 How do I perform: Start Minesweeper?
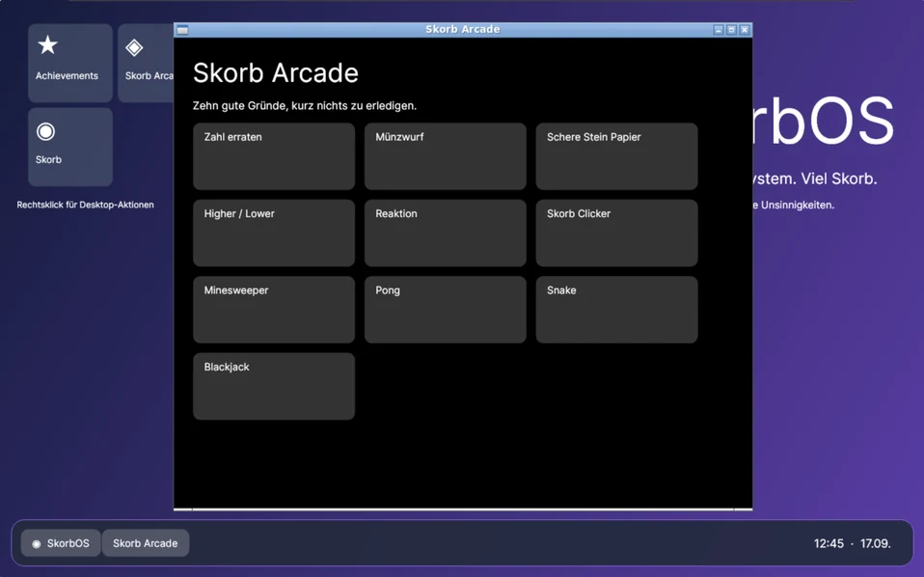click(x=274, y=310)
